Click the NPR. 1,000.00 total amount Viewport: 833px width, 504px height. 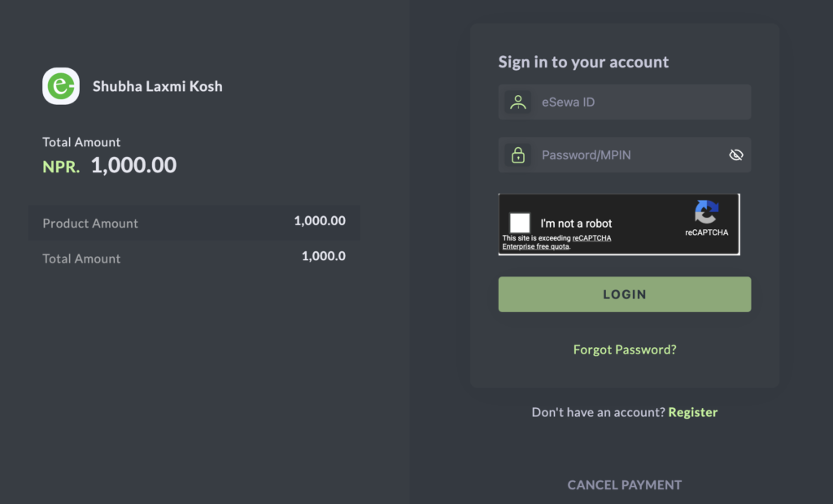point(110,165)
